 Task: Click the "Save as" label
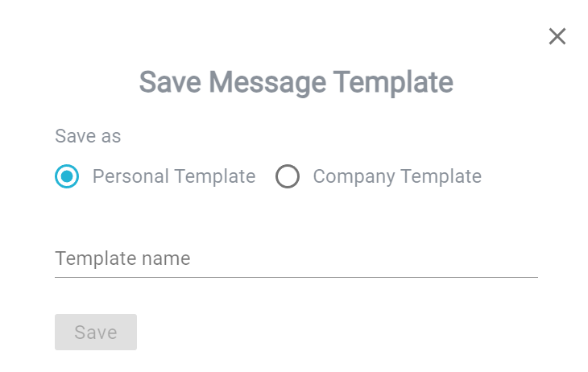point(88,136)
